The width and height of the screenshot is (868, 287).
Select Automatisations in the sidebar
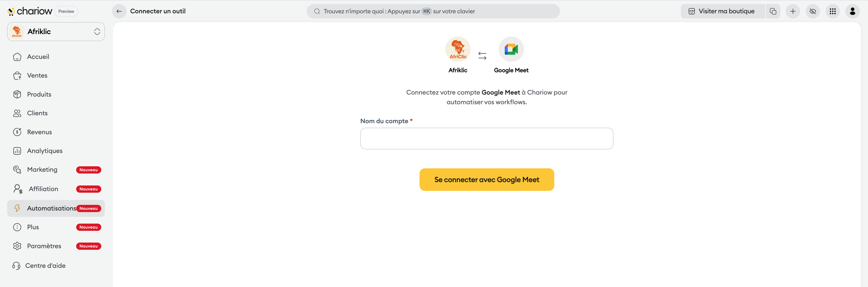coord(51,208)
